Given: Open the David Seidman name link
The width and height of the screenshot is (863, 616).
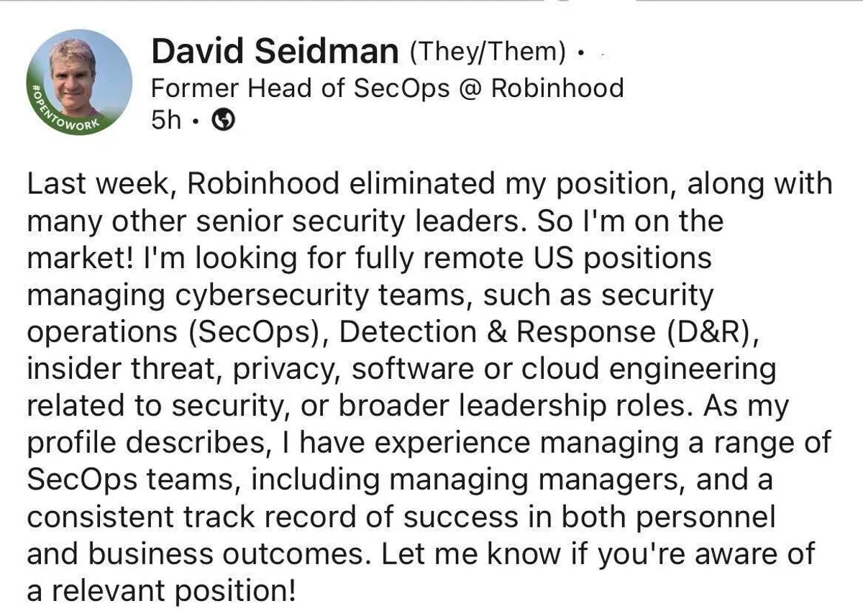Looking at the screenshot, I should click(274, 52).
